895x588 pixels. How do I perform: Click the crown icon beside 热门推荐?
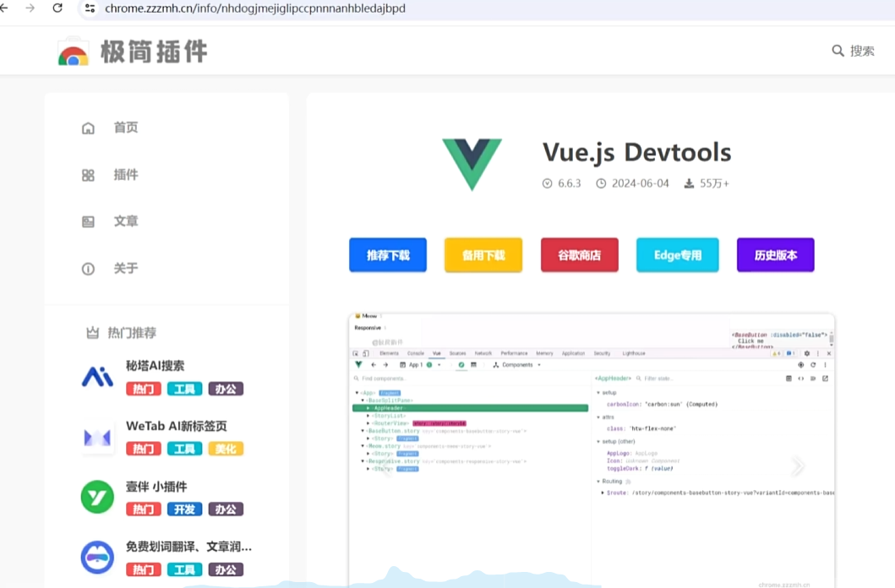pos(92,333)
